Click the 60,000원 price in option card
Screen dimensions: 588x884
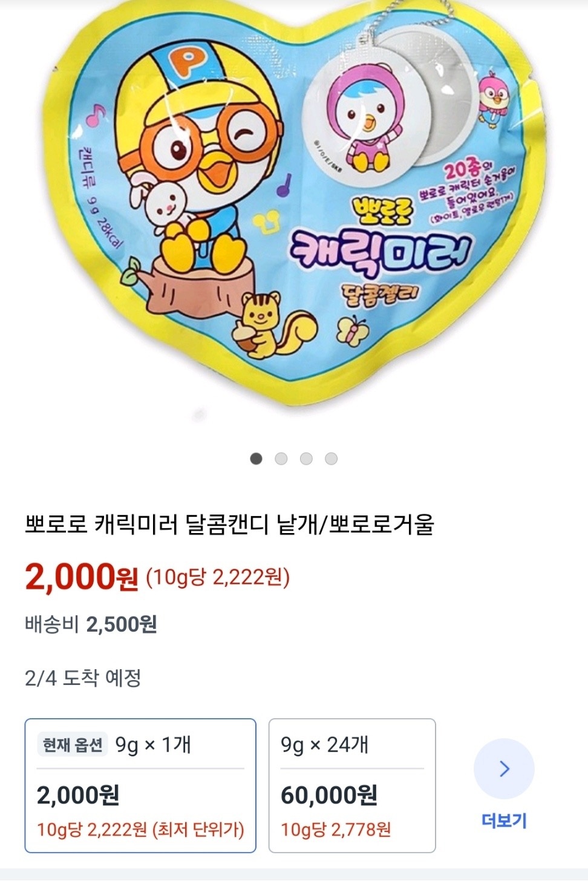[x=329, y=795]
